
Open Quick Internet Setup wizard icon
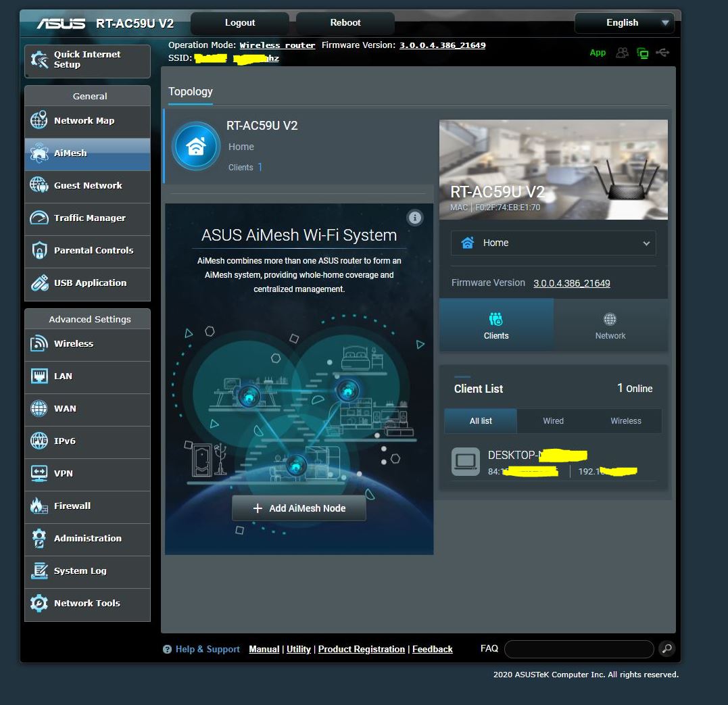coord(39,60)
